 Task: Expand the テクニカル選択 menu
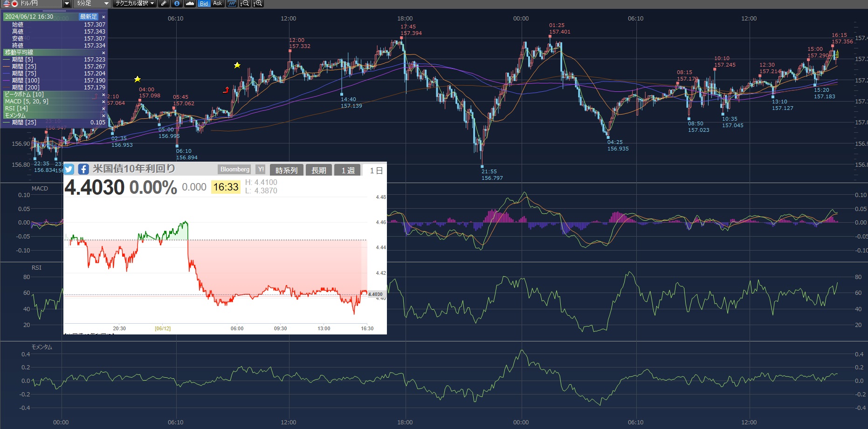click(135, 3)
